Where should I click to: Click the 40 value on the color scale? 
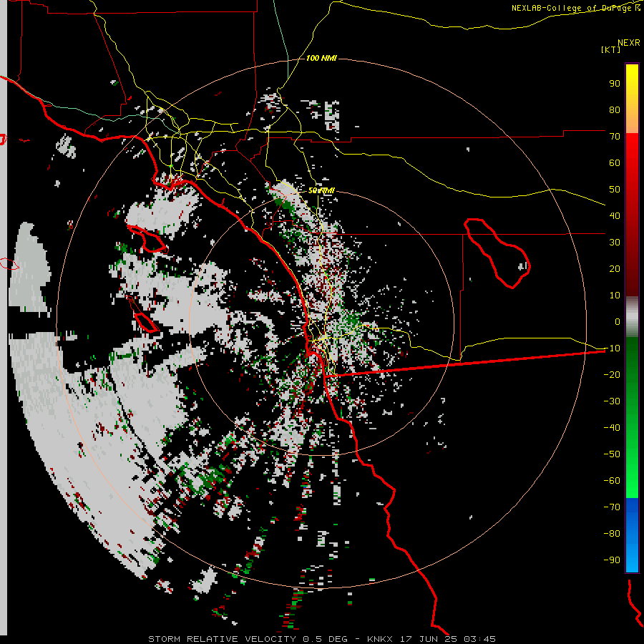coord(615,216)
